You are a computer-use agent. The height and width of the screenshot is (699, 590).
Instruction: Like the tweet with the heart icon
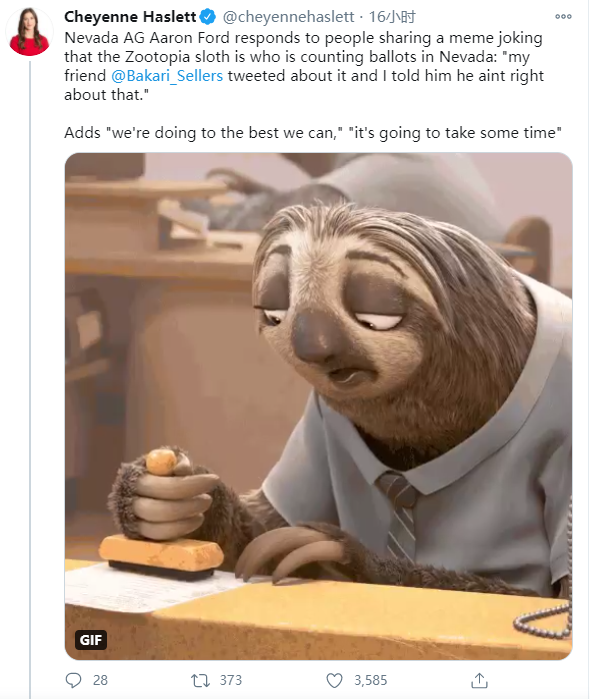click(x=334, y=680)
